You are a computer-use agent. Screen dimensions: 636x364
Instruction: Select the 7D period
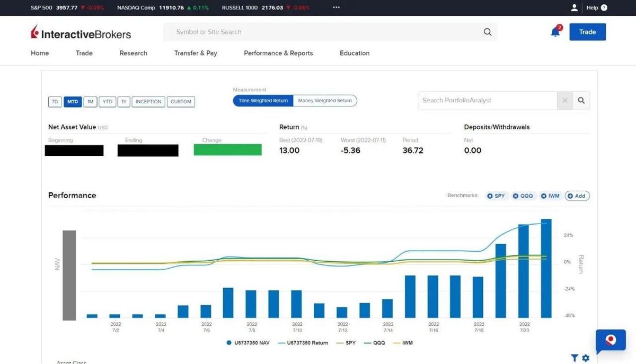point(55,102)
